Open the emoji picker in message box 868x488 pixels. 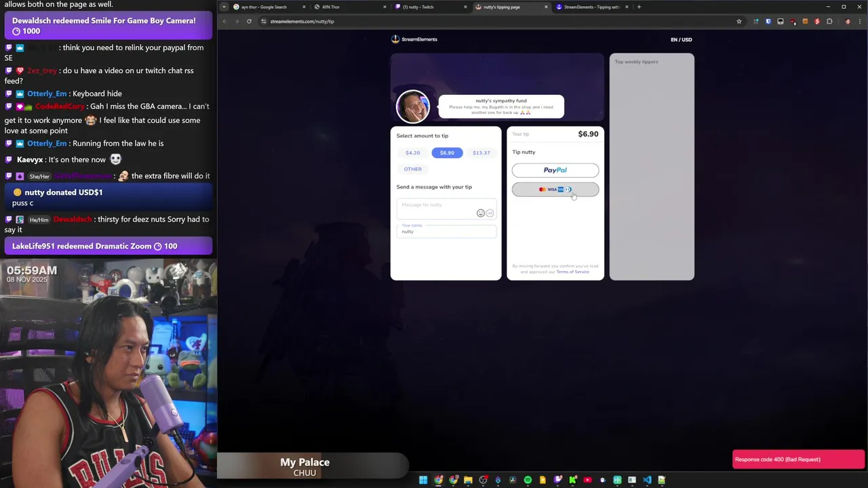480,213
